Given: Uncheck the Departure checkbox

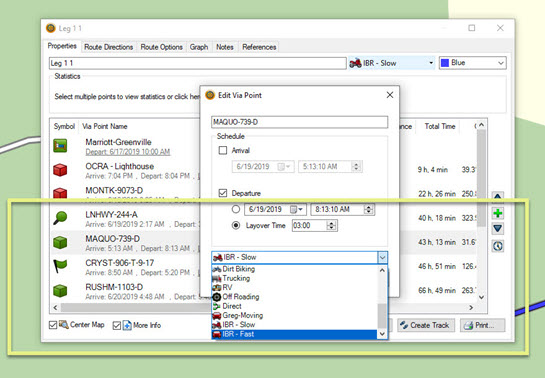Looking at the screenshot, I should (223, 193).
